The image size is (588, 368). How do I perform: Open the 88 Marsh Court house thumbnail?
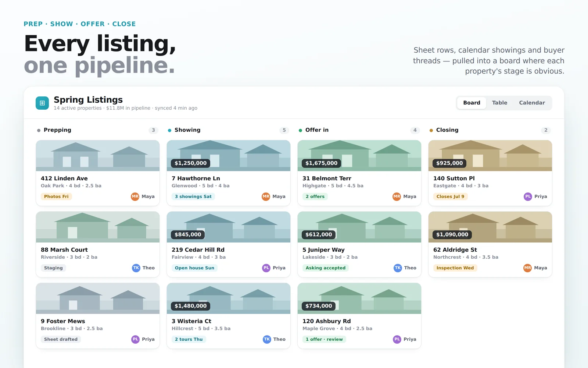click(98, 227)
